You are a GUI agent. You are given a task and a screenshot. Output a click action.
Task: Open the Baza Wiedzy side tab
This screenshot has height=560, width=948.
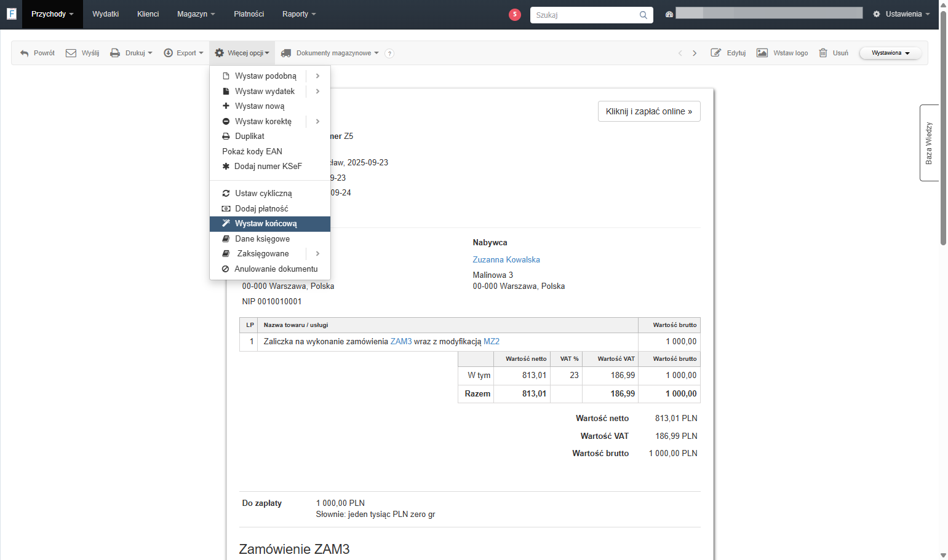click(929, 143)
